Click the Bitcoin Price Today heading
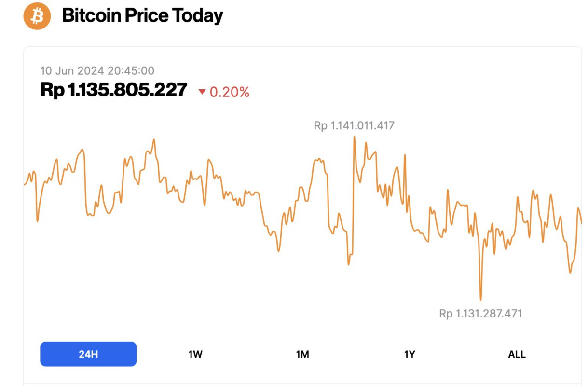Screen dimensions: 588x386 click(142, 15)
